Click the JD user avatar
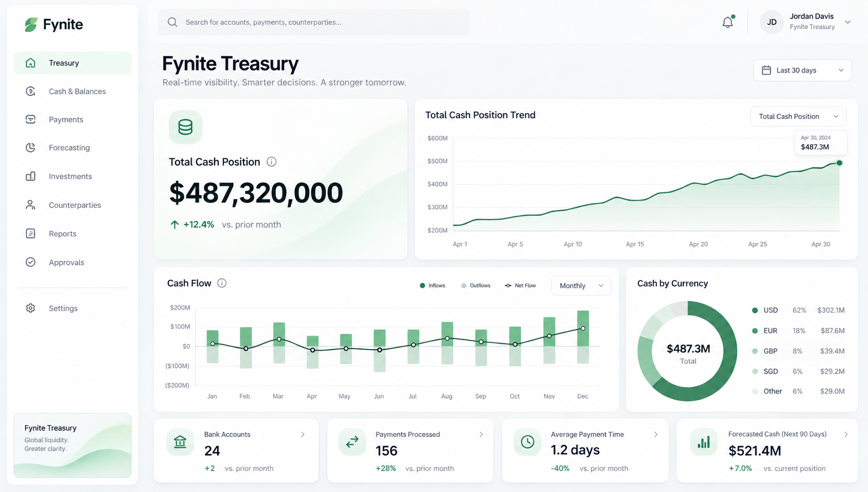The image size is (868, 492). coord(772,22)
